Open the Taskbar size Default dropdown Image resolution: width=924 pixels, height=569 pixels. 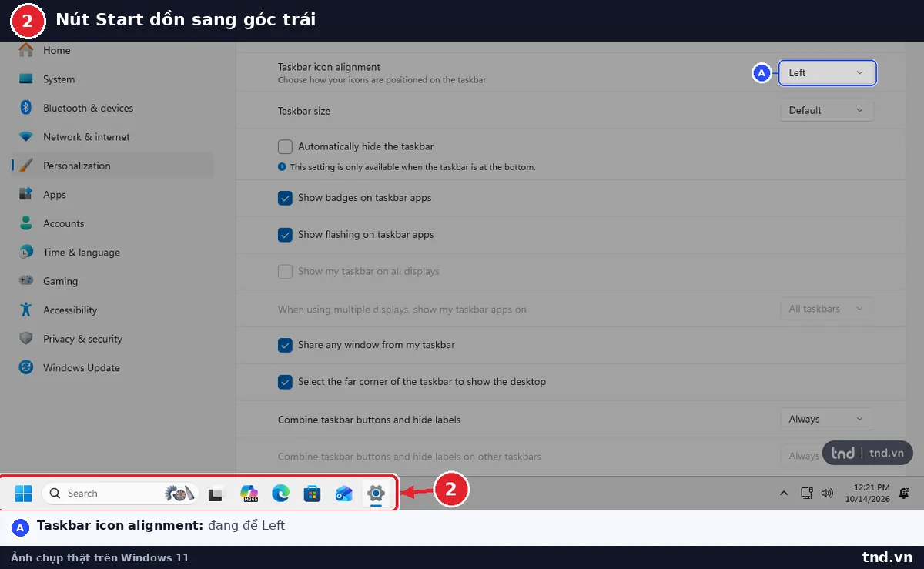pos(827,110)
